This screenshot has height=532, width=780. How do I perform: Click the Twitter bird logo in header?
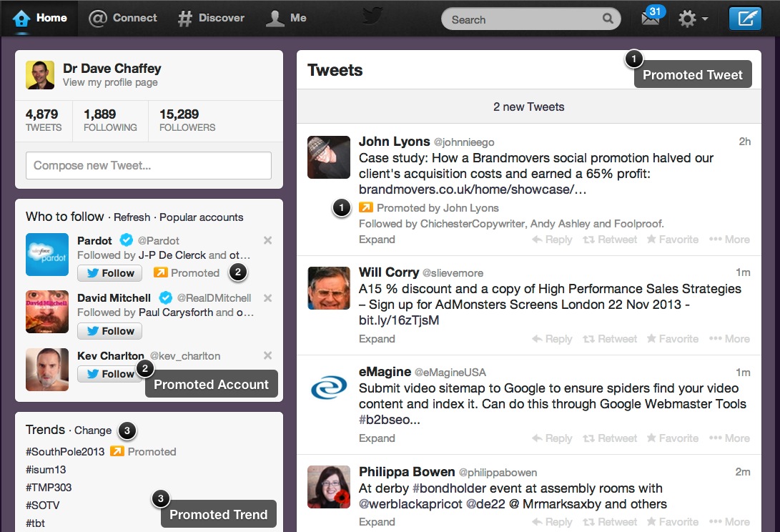[x=373, y=16]
